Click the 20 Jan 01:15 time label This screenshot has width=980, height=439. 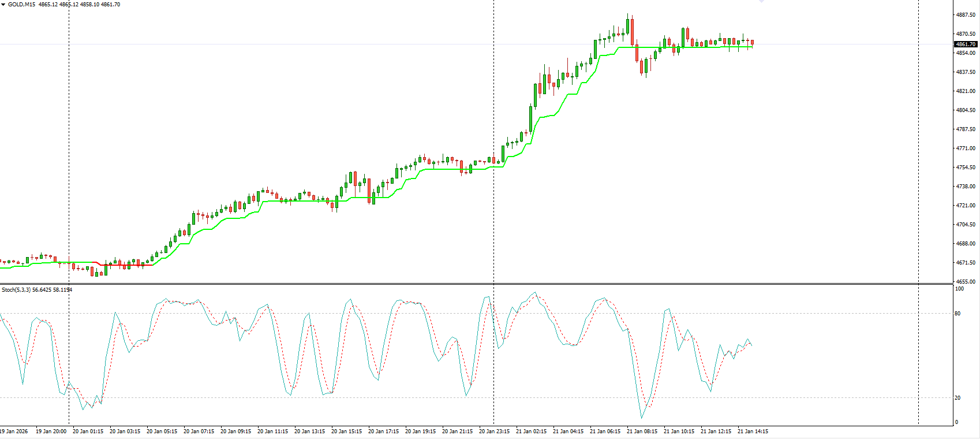click(x=88, y=431)
